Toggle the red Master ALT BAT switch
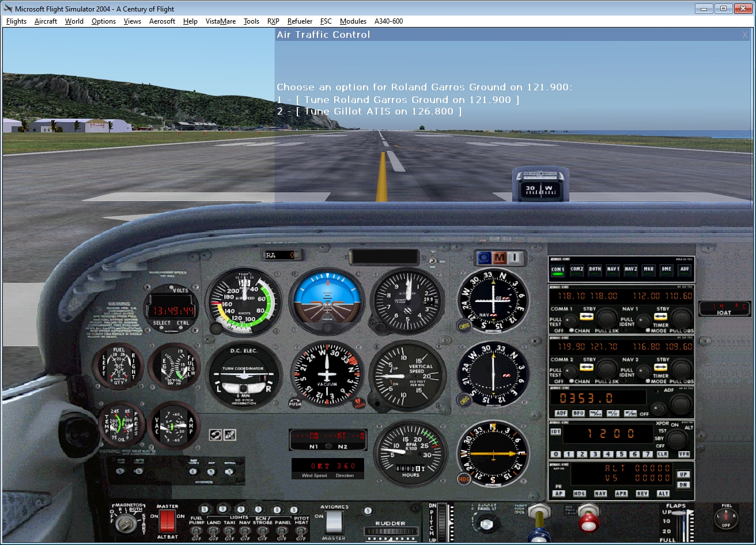 167,521
